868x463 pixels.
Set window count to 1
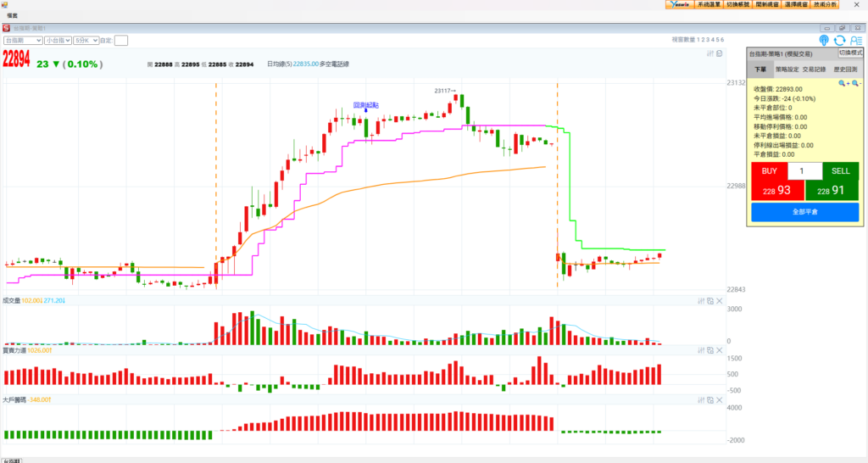698,40
